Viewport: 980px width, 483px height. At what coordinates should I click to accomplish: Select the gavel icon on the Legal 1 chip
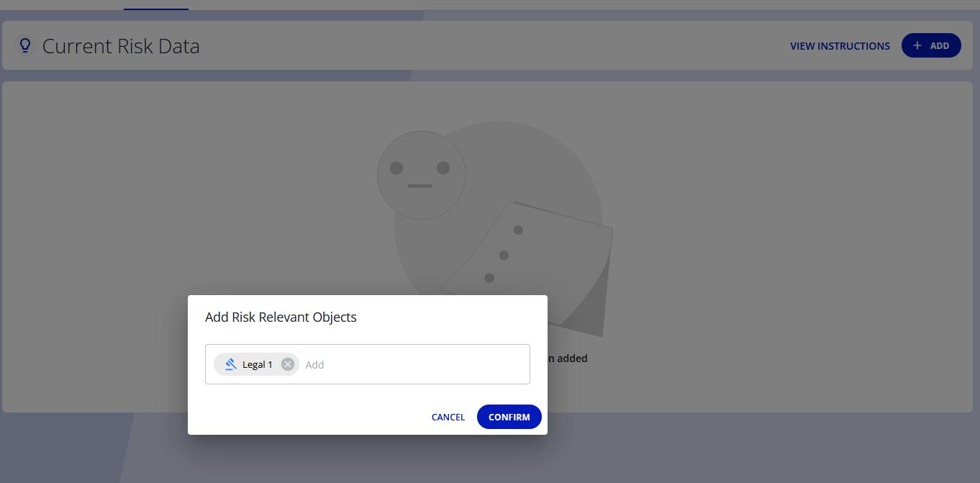click(230, 364)
